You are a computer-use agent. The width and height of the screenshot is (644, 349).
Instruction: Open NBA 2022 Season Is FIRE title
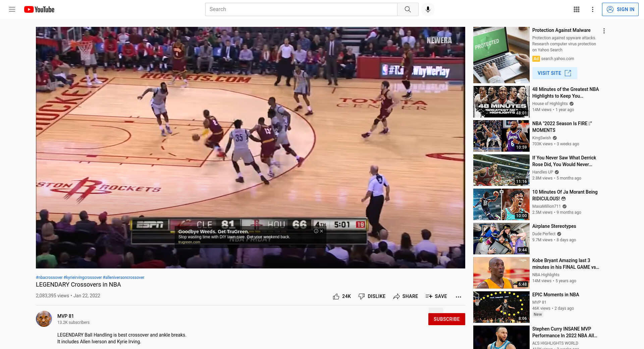tap(562, 127)
